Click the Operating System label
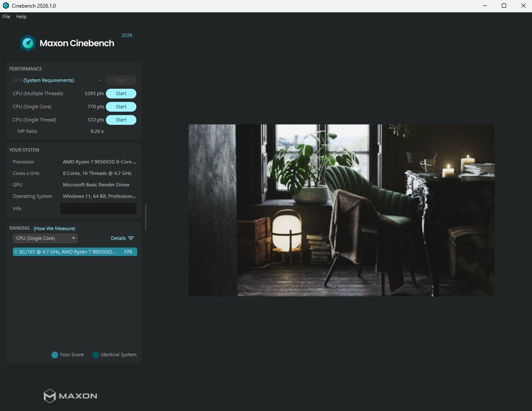The width and height of the screenshot is (532, 411). [x=32, y=196]
